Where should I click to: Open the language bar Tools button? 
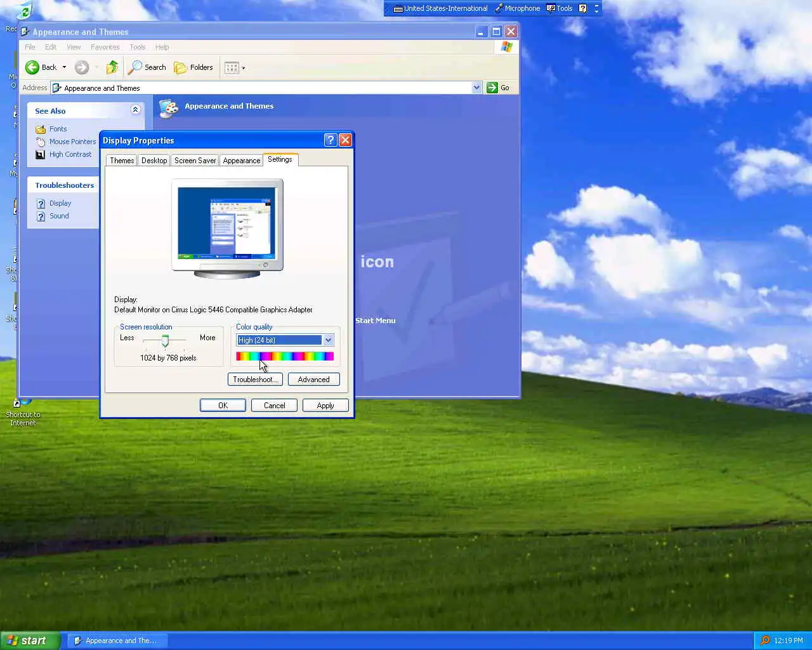click(x=560, y=8)
